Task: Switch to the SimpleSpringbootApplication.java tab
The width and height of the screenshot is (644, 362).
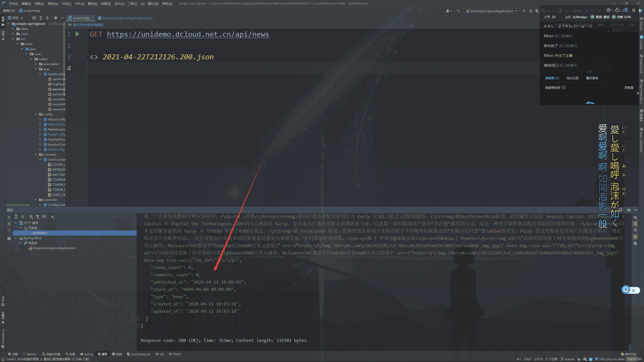Action: click(x=126, y=18)
